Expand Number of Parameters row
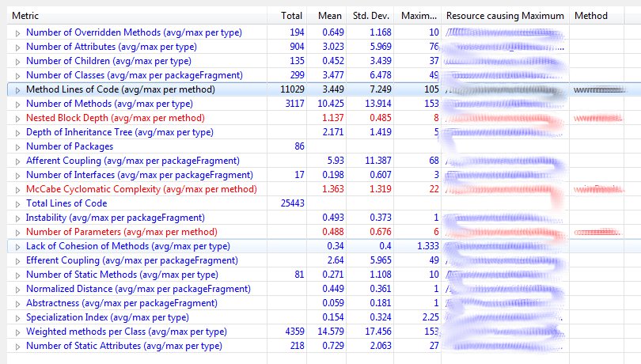 point(17,233)
